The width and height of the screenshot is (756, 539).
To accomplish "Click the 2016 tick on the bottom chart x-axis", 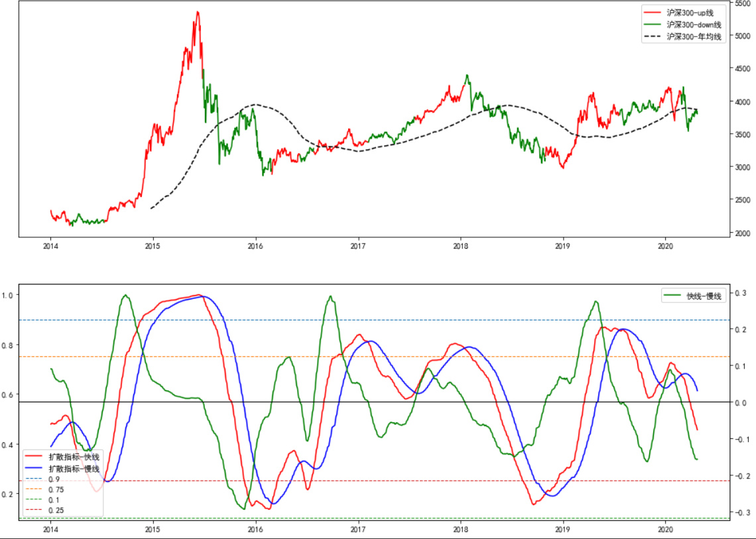I will click(255, 530).
